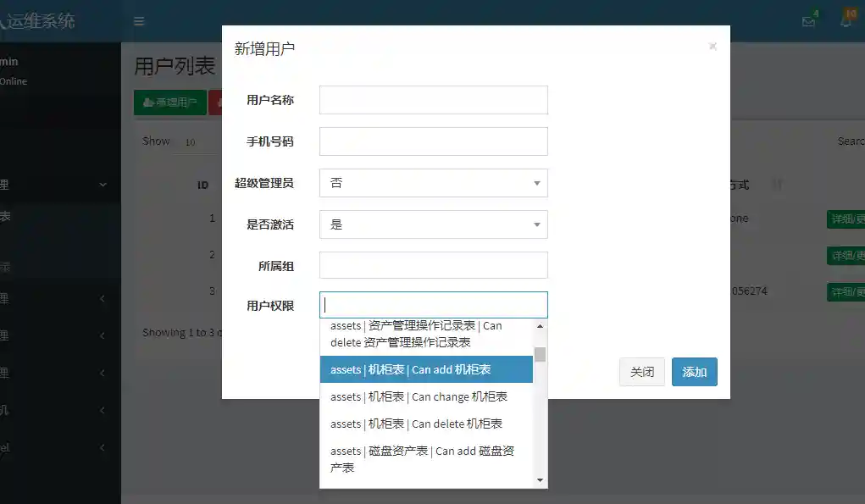865x504 pixels.
Task: Click the permissions list scroll down arrow
Action: (540, 480)
